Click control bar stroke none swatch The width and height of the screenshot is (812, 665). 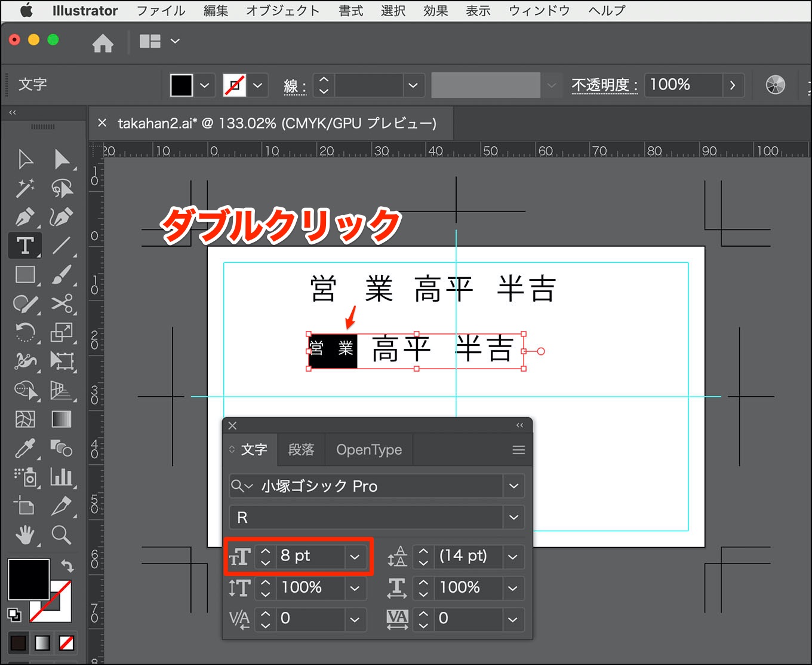(x=235, y=85)
